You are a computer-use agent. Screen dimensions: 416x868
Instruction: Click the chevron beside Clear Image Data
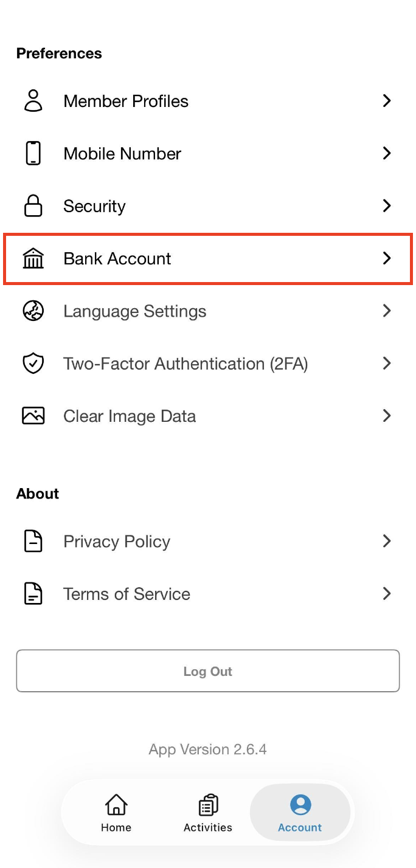(x=386, y=416)
